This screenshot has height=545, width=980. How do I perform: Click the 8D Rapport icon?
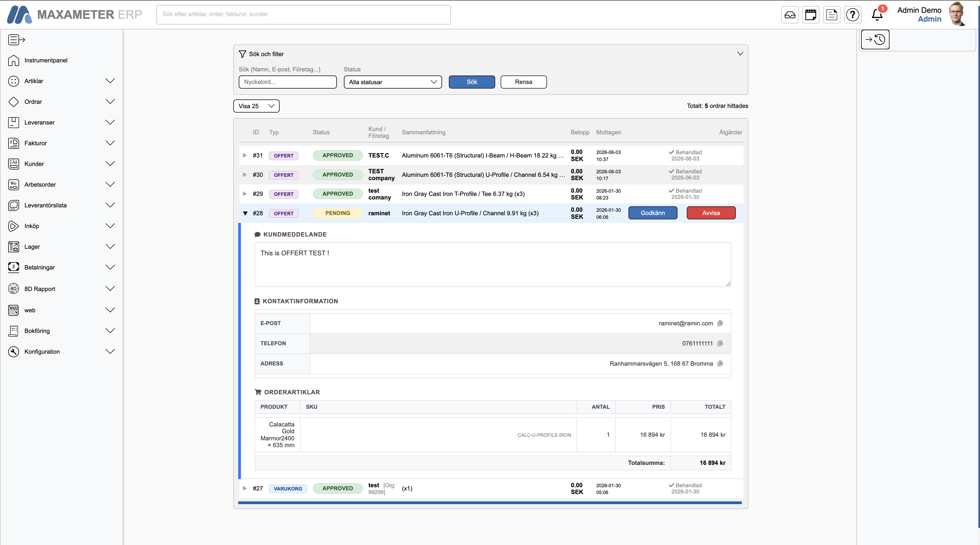coord(13,289)
